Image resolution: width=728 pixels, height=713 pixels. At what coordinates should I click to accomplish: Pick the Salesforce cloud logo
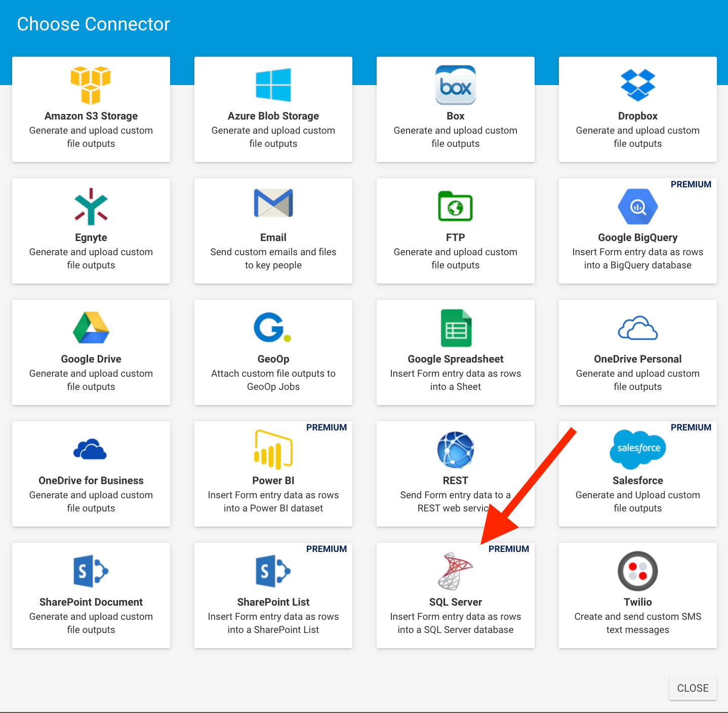638,450
